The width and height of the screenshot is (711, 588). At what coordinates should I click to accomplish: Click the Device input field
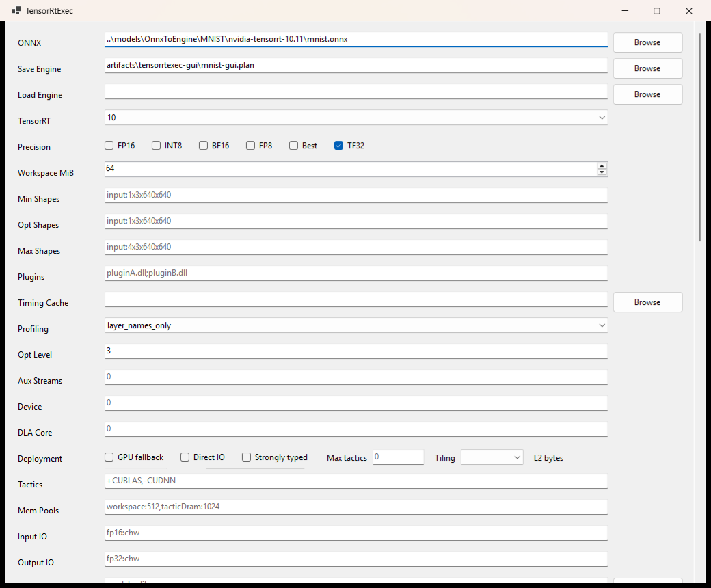pyautogui.click(x=356, y=403)
